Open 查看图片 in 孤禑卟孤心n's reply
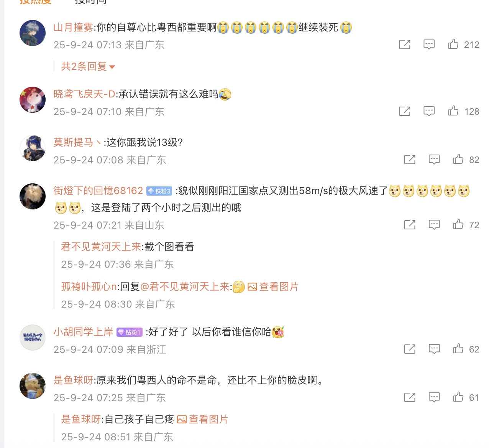 click(273, 287)
